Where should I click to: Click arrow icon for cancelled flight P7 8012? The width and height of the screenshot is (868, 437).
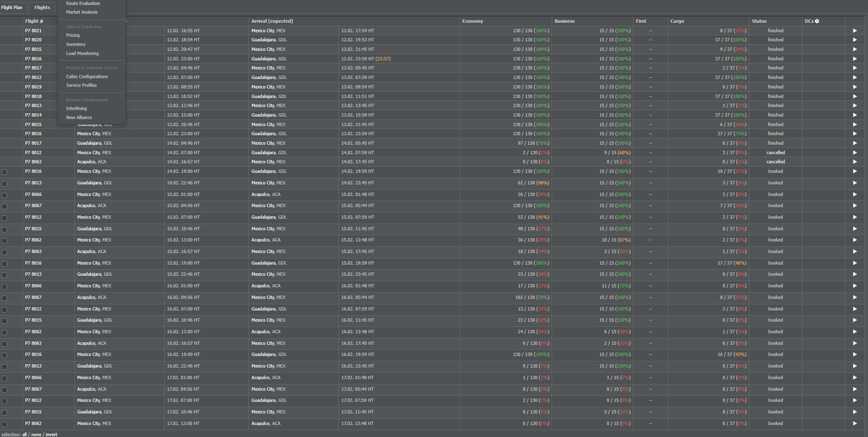(855, 153)
